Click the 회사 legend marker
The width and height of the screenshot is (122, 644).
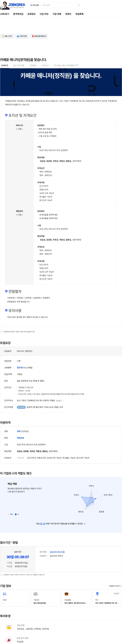pos(9,514)
